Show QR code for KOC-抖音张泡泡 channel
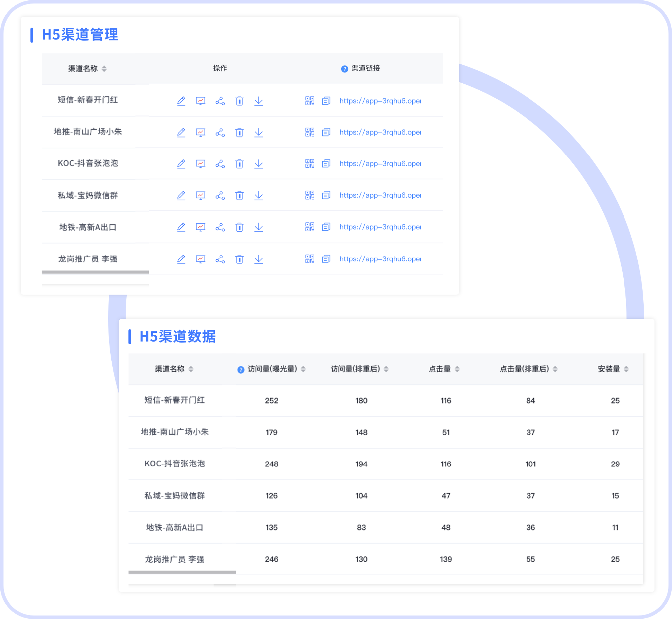This screenshot has width=672, height=619. point(310,164)
